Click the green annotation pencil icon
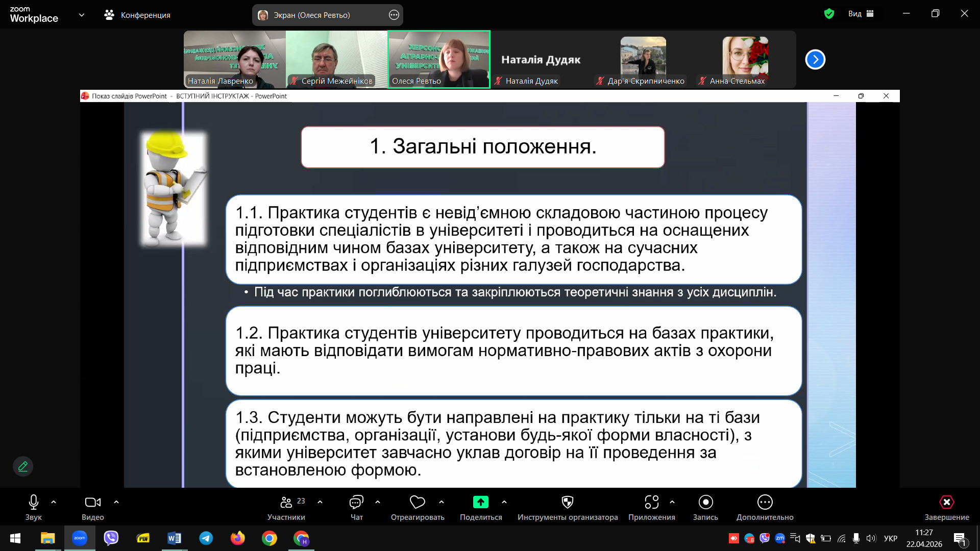Image resolution: width=980 pixels, height=551 pixels. (23, 466)
